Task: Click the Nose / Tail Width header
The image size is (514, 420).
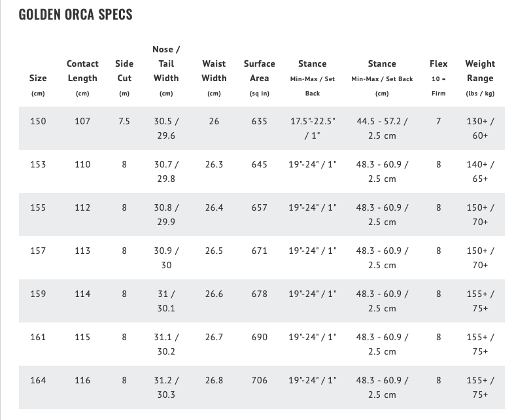Action: 166,64
